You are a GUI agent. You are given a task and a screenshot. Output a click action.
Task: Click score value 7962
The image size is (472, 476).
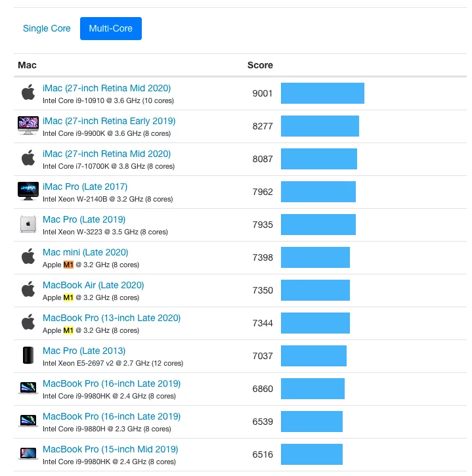[x=263, y=192]
